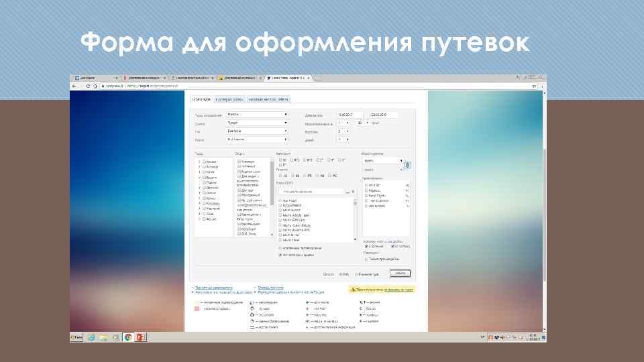Tick the first hotel category checkbox

click(x=280, y=160)
